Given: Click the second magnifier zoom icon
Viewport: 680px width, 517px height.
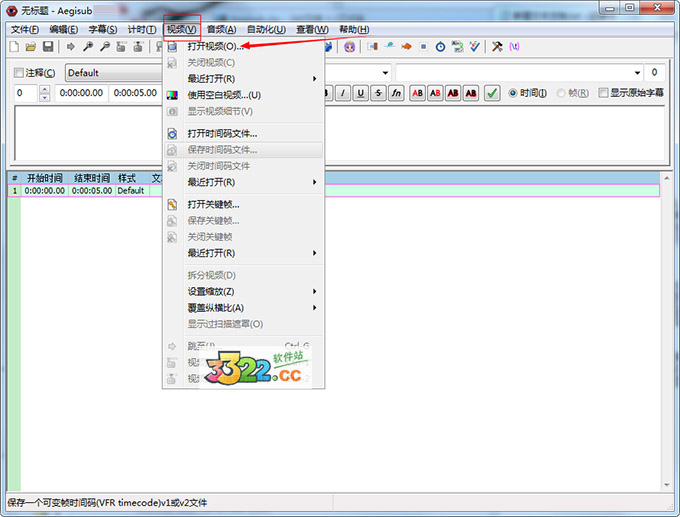Looking at the screenshot, I should pos(105,46).
